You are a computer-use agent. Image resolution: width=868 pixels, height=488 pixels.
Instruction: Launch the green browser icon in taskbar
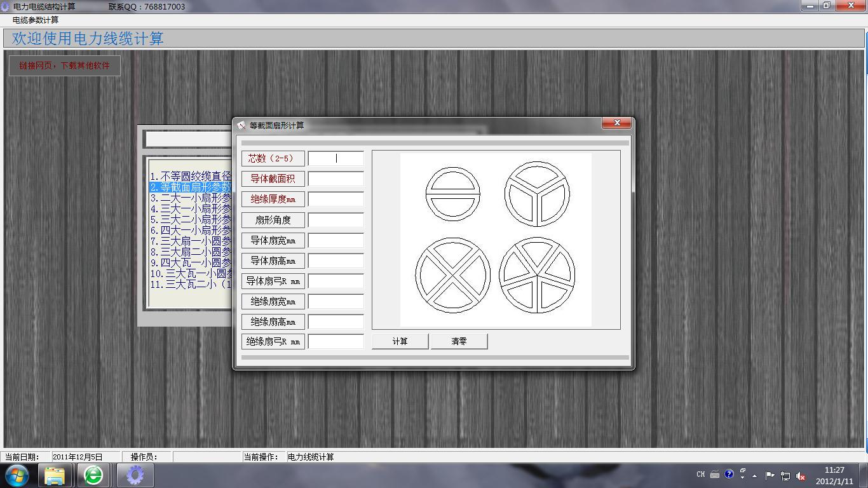click(x=93, y=475)
